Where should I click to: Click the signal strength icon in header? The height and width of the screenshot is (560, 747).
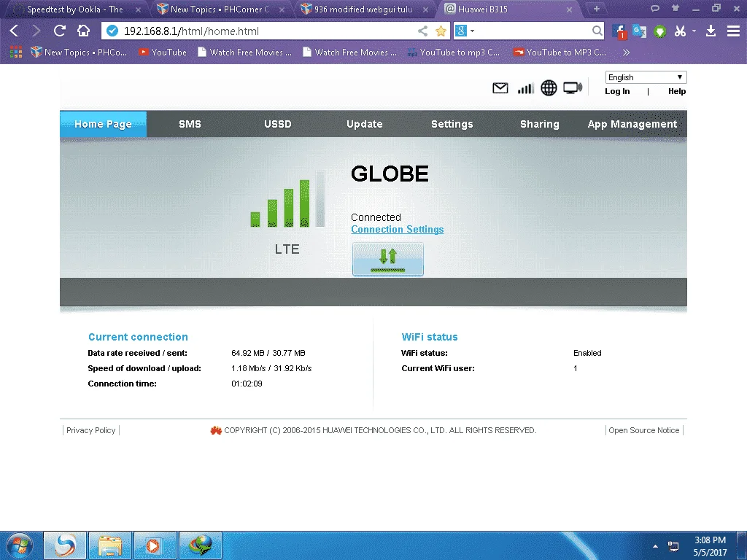[526, 88]
